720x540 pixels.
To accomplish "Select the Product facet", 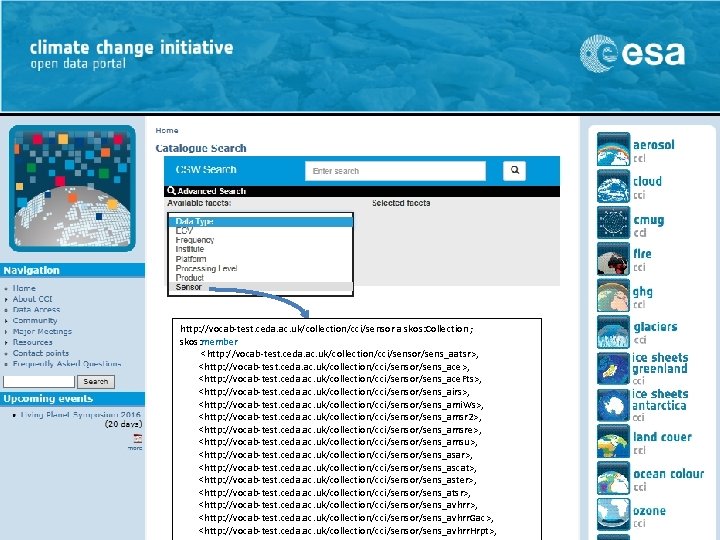I will click(x=260, y=277).
